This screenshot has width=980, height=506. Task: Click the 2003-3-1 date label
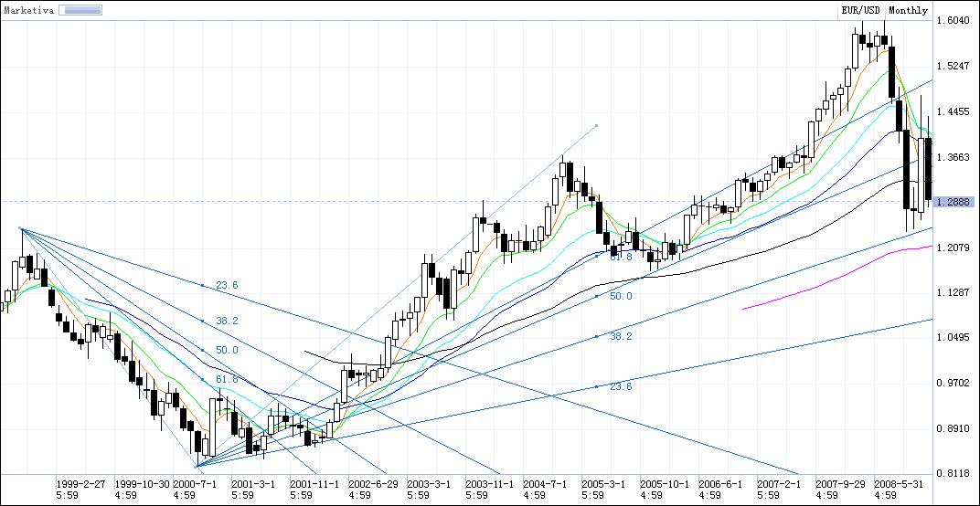(x=429, y=484)
